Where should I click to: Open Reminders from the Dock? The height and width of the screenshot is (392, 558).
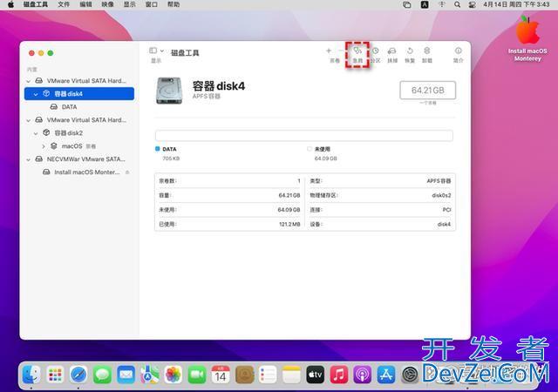pos(268,375)
